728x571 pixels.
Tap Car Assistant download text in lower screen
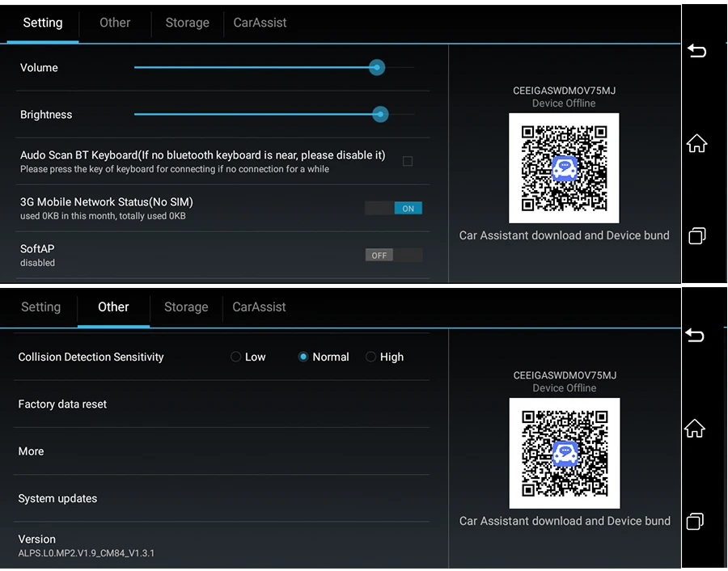pos(565,521)
